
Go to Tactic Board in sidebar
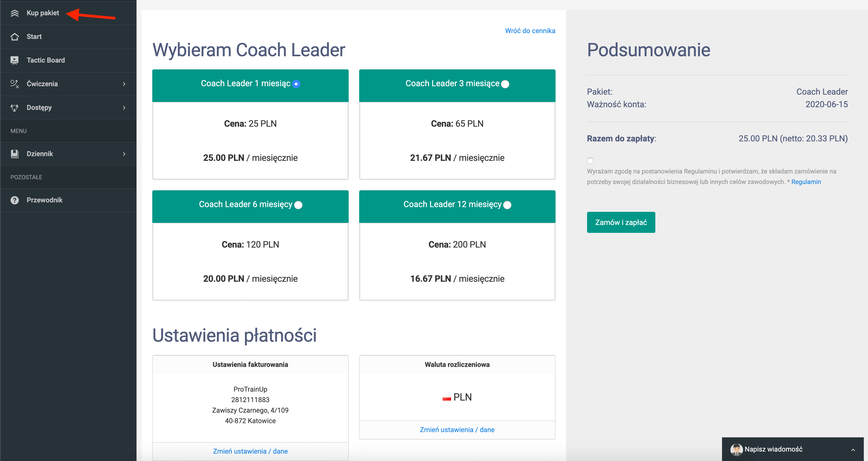pyautogui.click(x=45, y=60)
